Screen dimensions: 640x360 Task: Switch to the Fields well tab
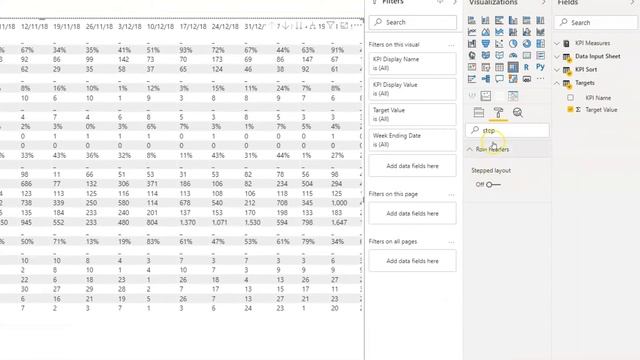coord(479,112)
